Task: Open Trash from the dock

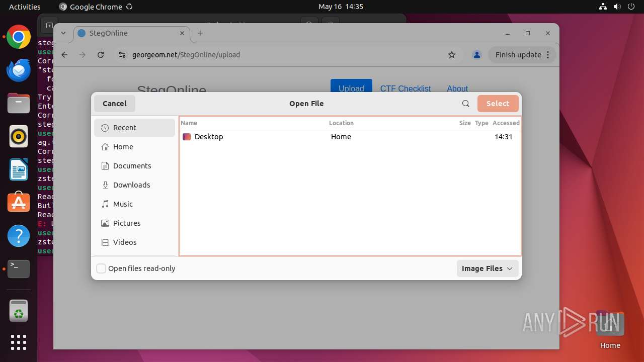Action: click(19, 311)
